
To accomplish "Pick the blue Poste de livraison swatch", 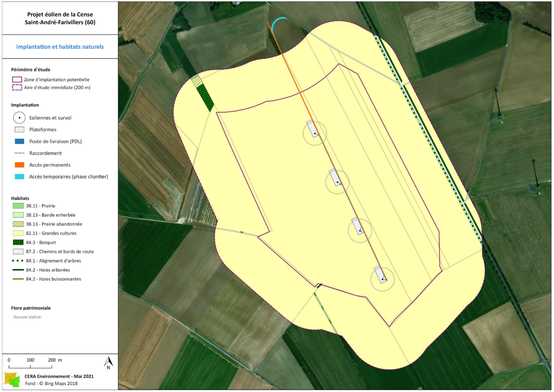I will (x=19, y=141).
